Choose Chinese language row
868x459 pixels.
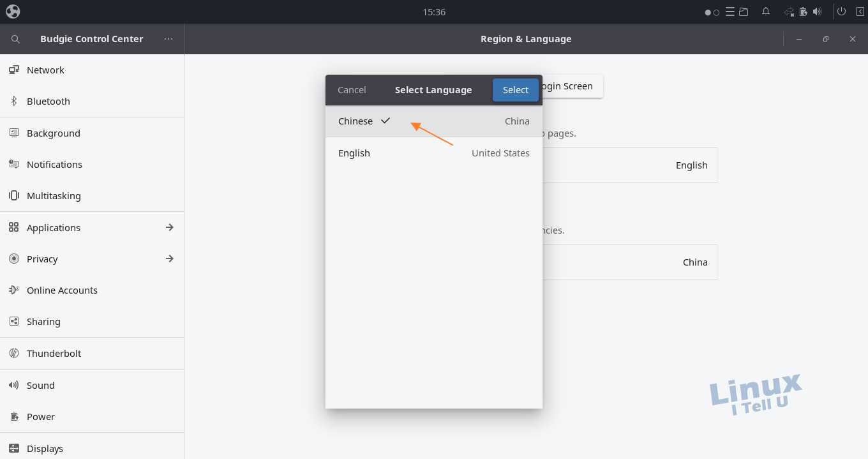click(x=434, y=121)
